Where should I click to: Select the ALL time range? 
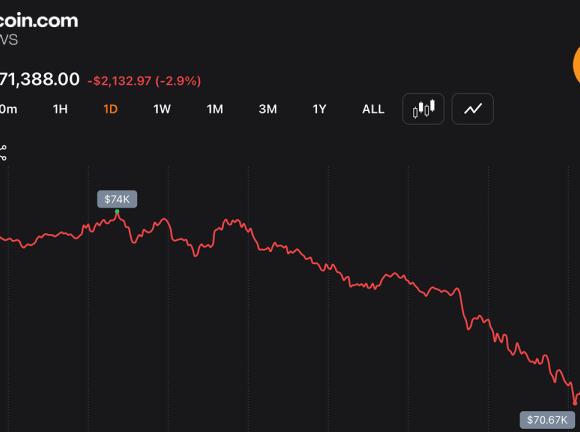[373, 109]
